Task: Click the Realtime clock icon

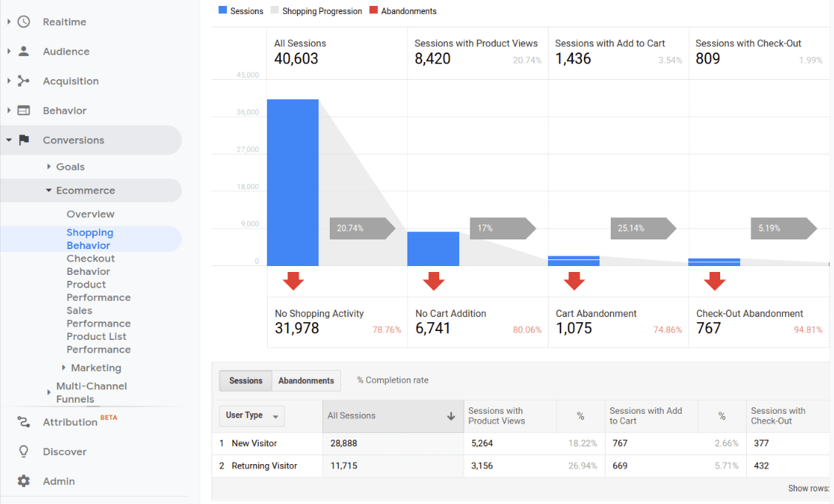Action: 24,22
